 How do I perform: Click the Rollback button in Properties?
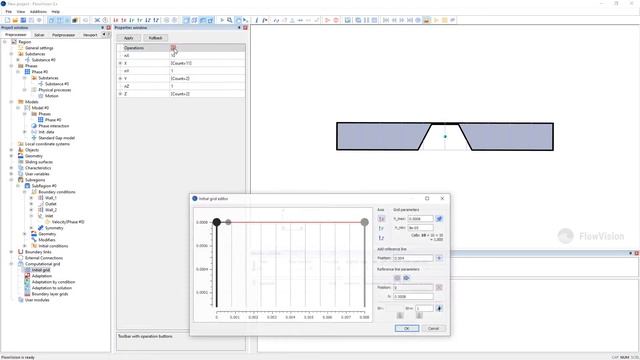coord(156,38)
